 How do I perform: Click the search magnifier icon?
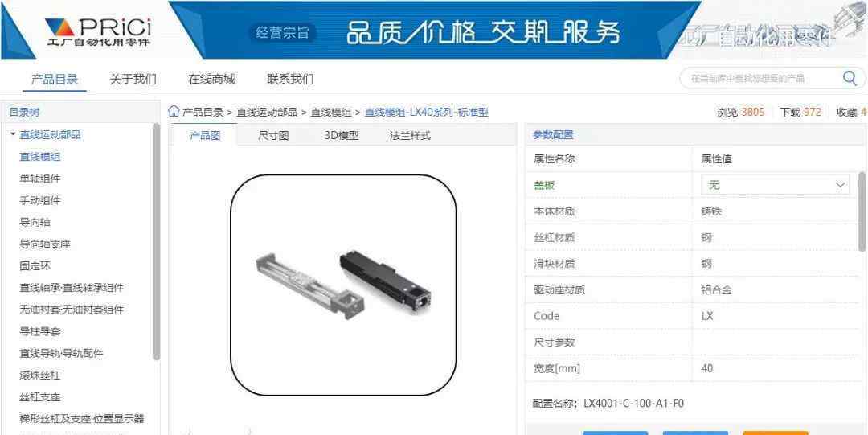(x=850, y=78)
